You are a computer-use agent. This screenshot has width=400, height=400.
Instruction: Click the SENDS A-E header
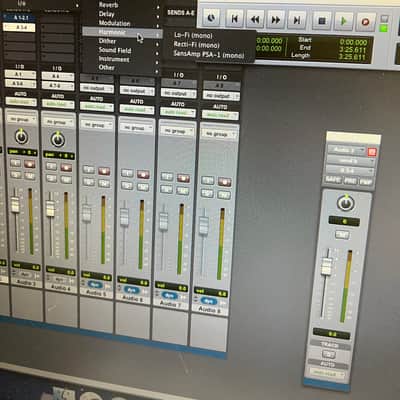pyautogui.click(x=180, y=13)
